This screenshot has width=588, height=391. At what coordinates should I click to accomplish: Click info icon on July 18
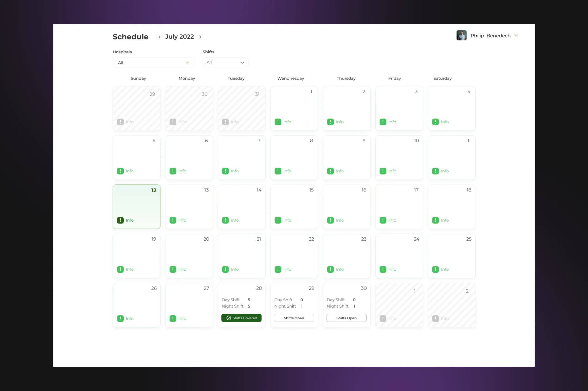[435, 220]
